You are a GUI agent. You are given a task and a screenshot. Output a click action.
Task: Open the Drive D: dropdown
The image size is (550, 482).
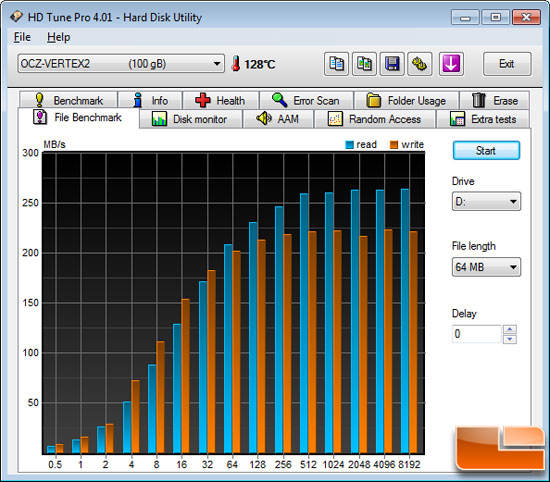pyautogui.click(x=486, y=201)
